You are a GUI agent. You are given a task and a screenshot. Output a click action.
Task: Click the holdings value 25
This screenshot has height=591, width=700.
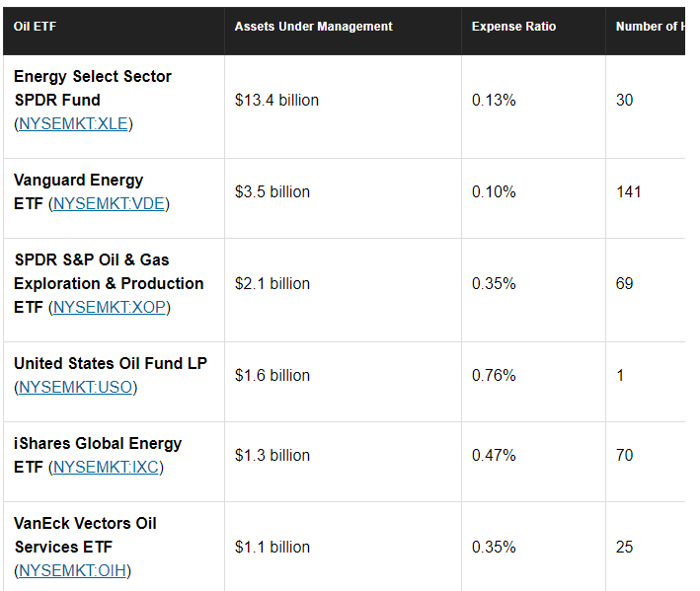click(x=625, y=548)
